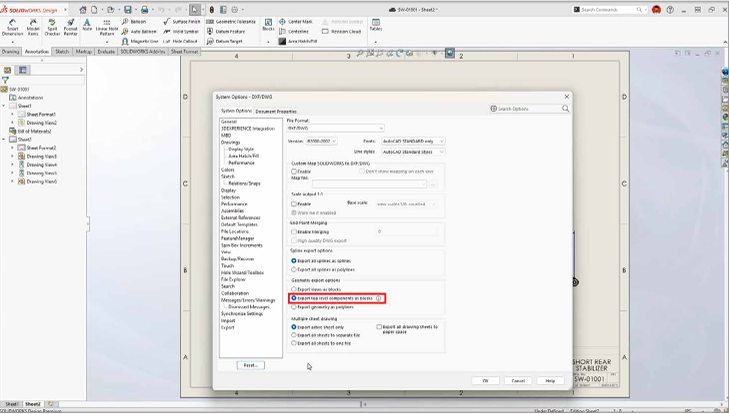Enable Scale output 1:1 checkbox
Viewport: 729px width, 414px height.
pos(294,204)
